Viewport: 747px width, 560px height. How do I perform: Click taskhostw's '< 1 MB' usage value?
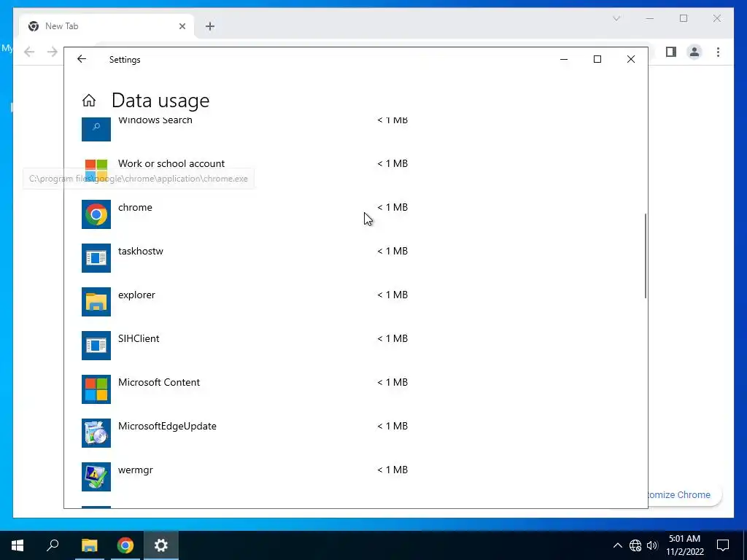392,251
